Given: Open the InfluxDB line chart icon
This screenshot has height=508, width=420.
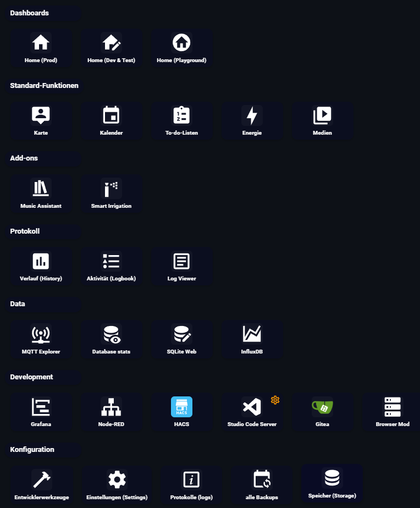Looking at the screenshot, I should 252,334.
